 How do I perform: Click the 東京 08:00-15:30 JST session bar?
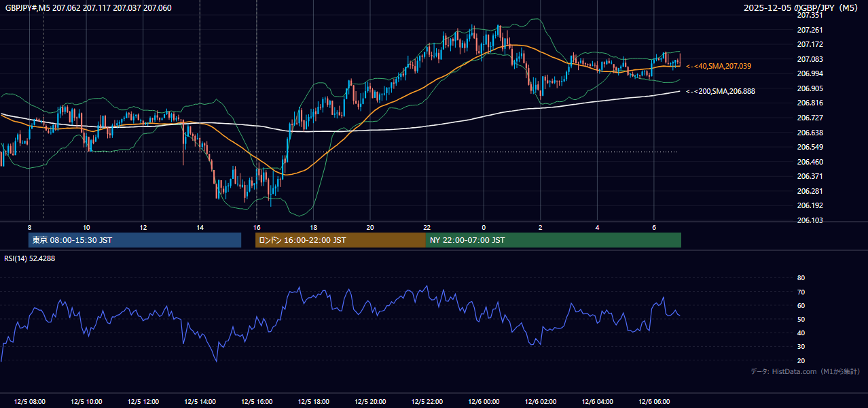point(134,240)
